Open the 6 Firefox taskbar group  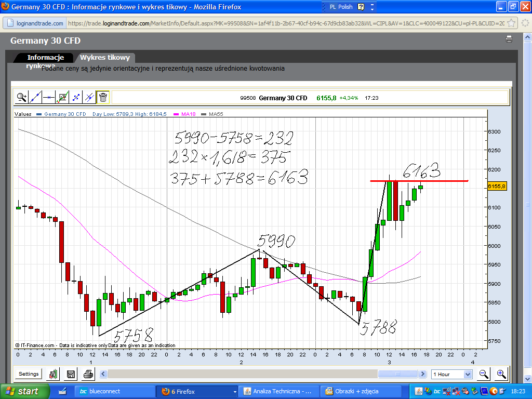[197, 392]
